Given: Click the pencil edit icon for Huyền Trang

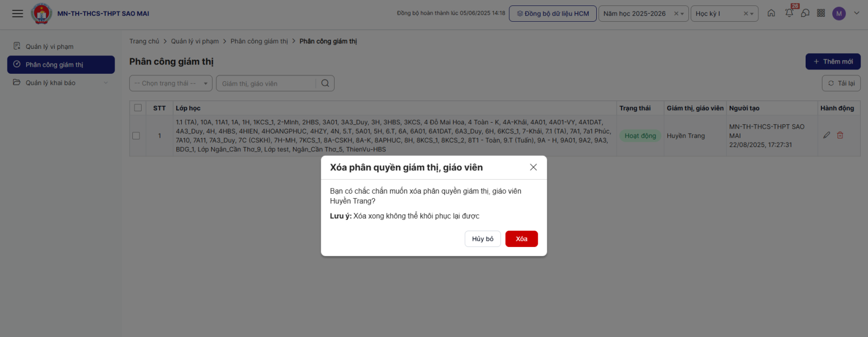Looking at the screenshot, I should pyautogui.click(x=826, y=135).
